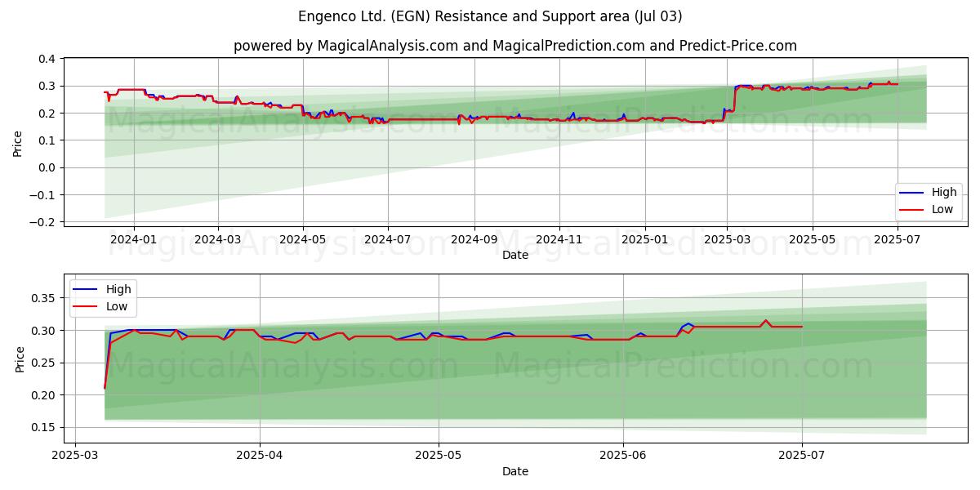
Task: Click the top chart x-axis label '2024-05'
Action: 303,239
